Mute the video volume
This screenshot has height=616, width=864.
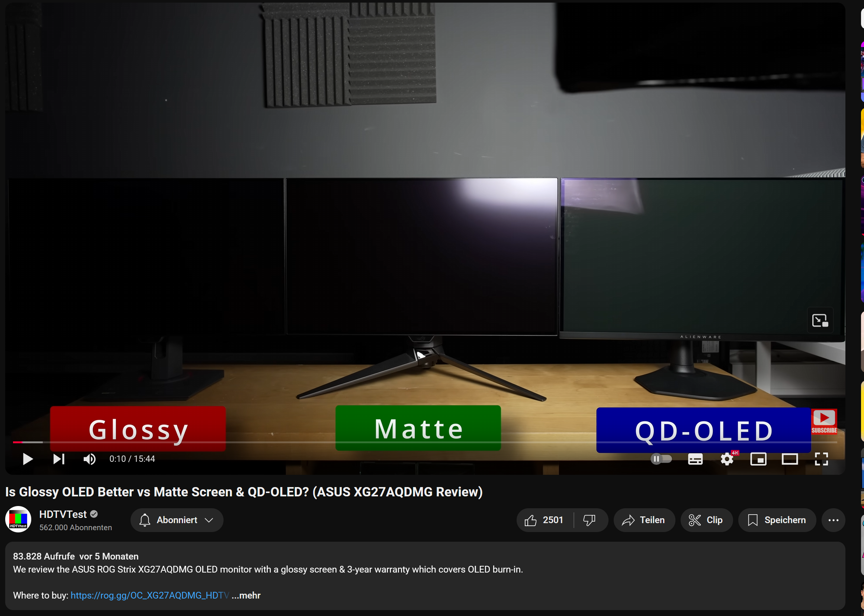tap(90, 459)
